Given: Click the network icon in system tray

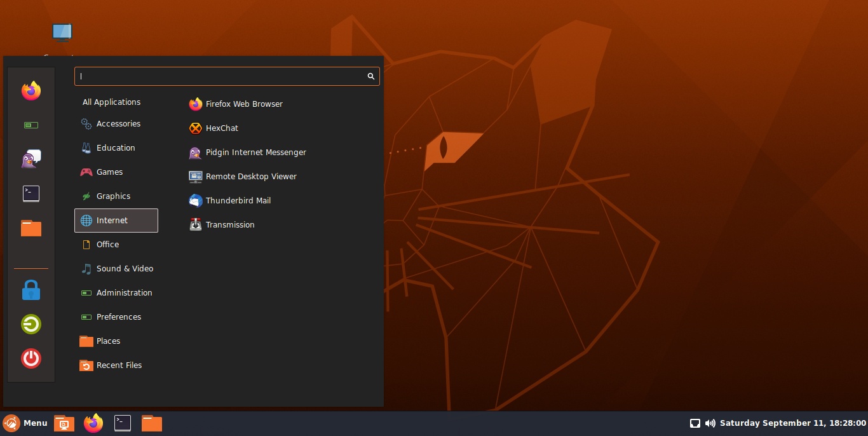Looking at the screenshot, I should tap(695, 423).
